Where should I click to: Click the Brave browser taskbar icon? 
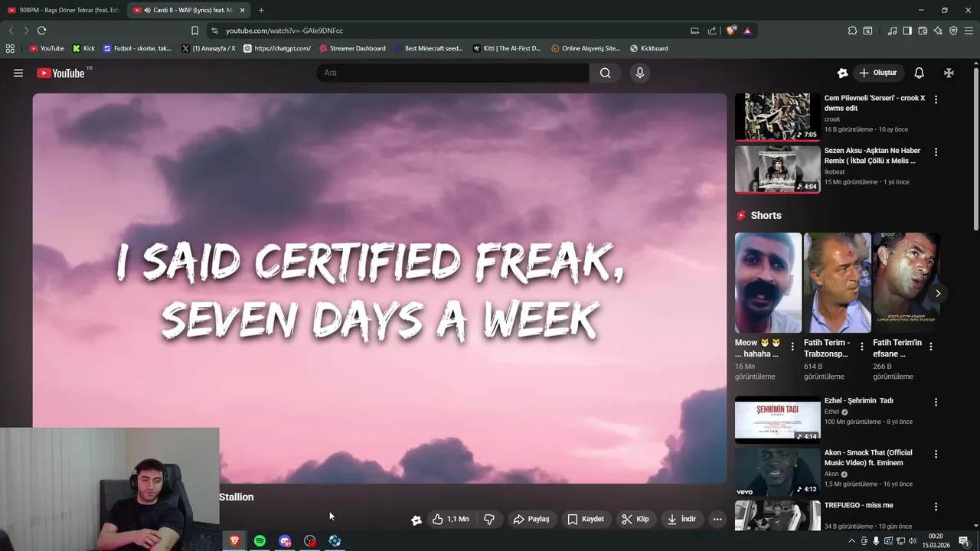[x=234, y=541]
